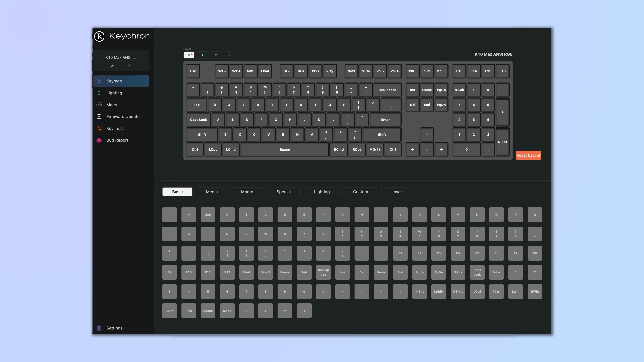Switch to the Macro tab
Viewport: 644px width, 362px height.
point(247,191)
